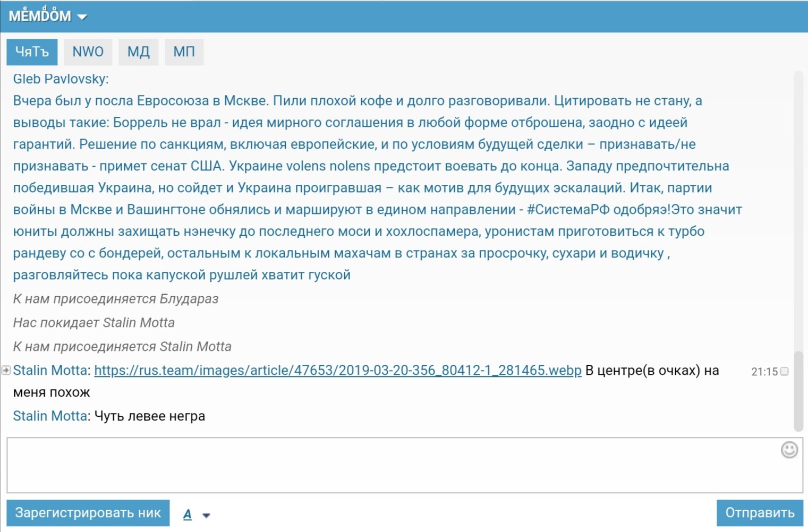Click the underlined A text formatting icon
Image resolution: width=808 pixels, height=532 pixels.
(188, 514)
